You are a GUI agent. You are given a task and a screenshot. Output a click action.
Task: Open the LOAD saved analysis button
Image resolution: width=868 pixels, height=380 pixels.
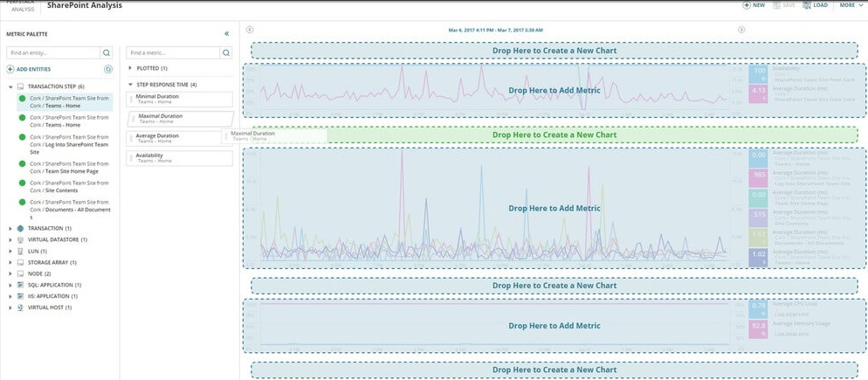(x=815, y=5)
